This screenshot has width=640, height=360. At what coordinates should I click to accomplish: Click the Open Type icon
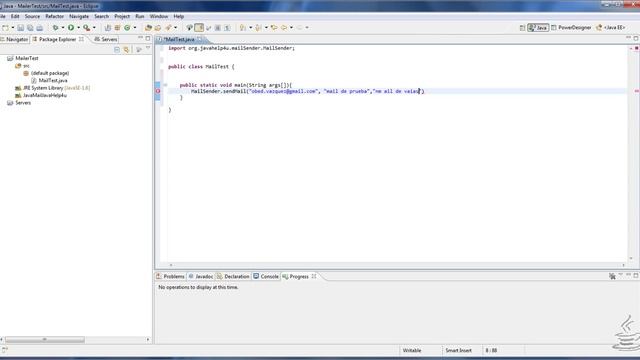[x=148, y=27]
